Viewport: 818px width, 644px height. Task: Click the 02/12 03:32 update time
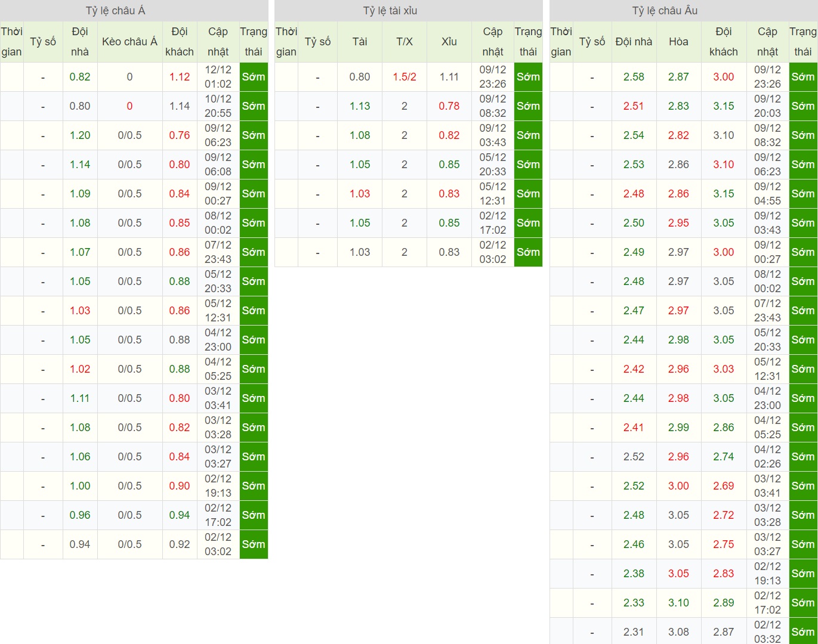tap(767, 632)
